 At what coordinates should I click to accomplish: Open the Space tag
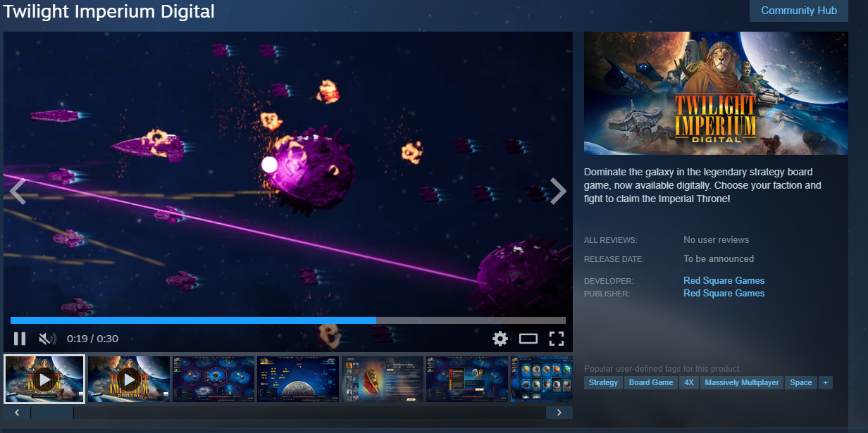[x=801, y=383]
